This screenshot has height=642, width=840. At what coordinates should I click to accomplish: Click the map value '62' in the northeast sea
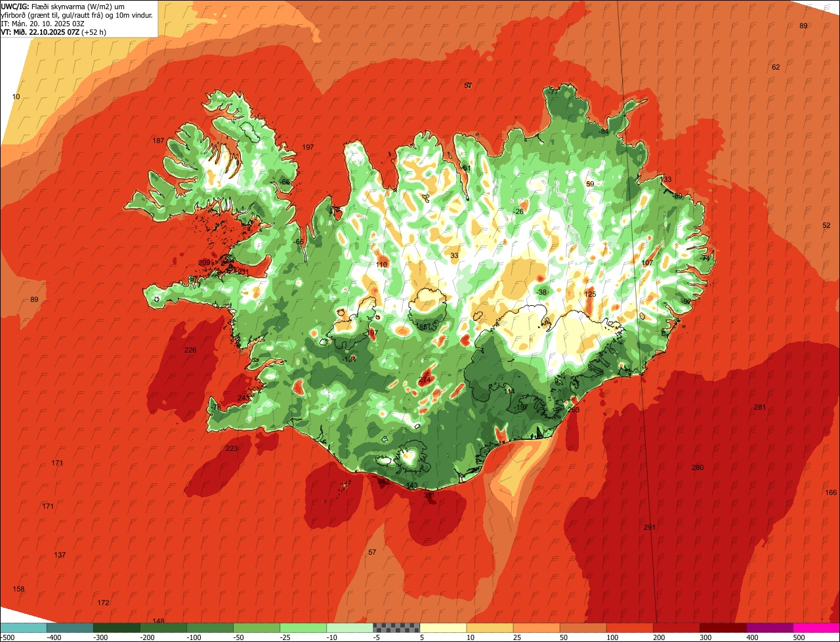pos(776,68)
